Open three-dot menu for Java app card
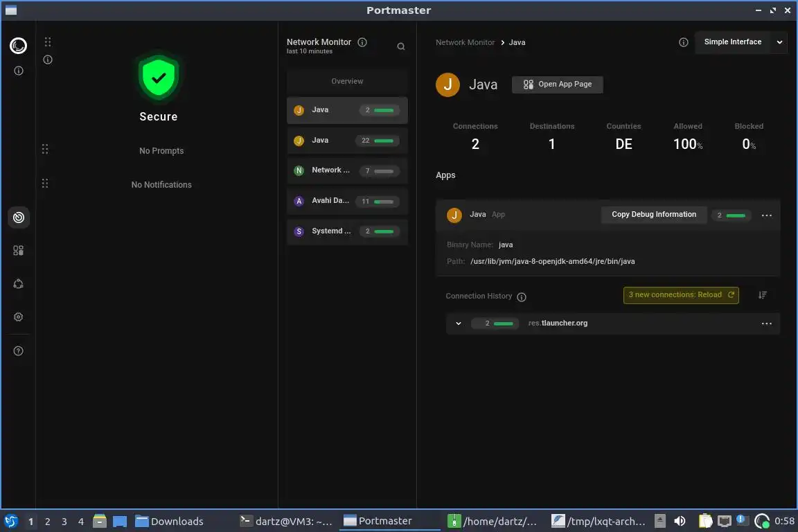Screen dimensions: 798x532 766,215
